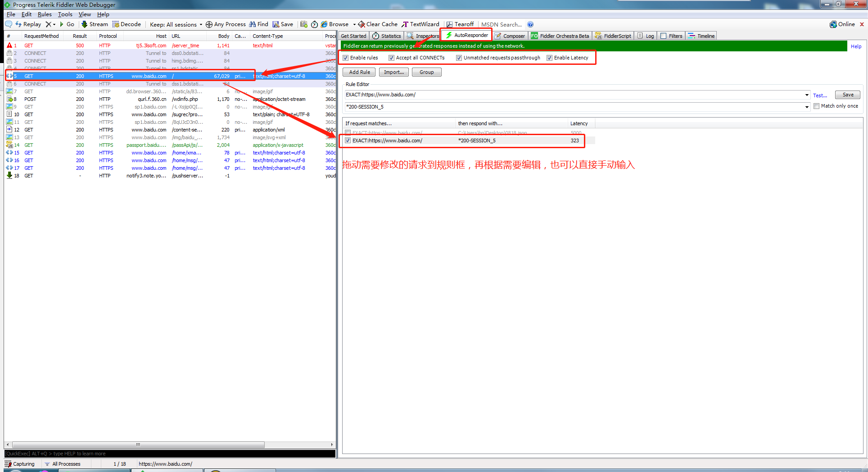Viewport: 868px width, 472px height.
Task: Click Tearoff in toolbar
Action: [x=460, y=24]
